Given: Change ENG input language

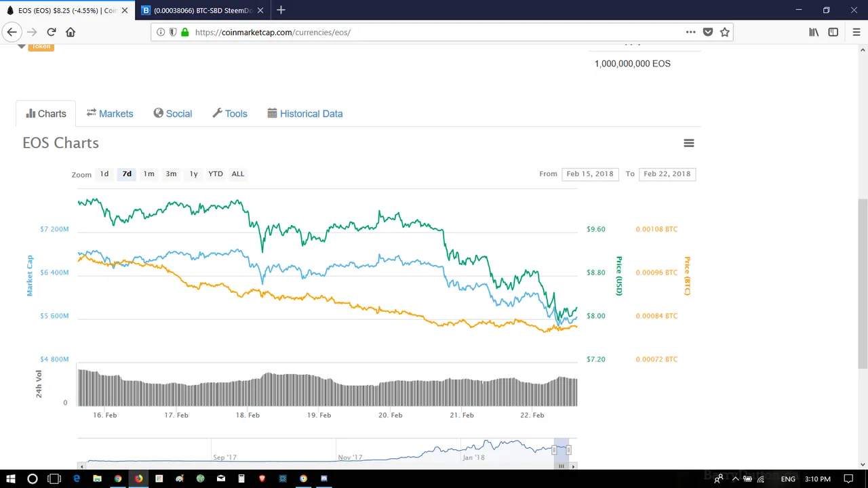Looking at the screenshot, I should (x=788, y=479).
